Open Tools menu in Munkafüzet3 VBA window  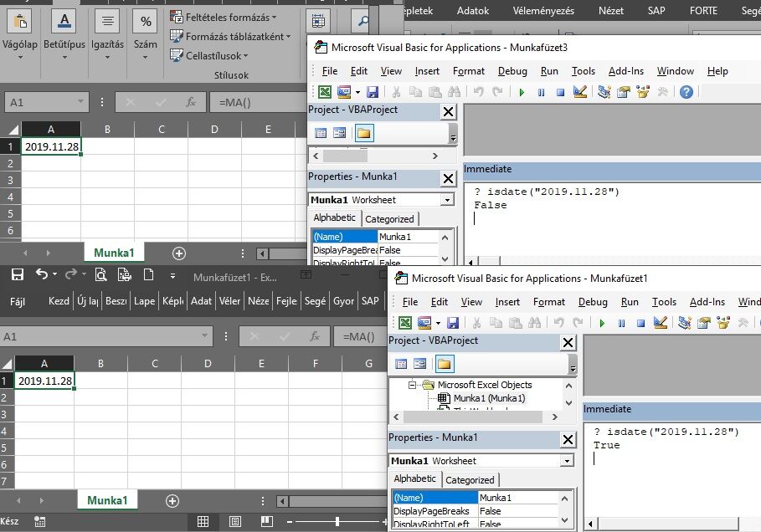tap(584, 71)
